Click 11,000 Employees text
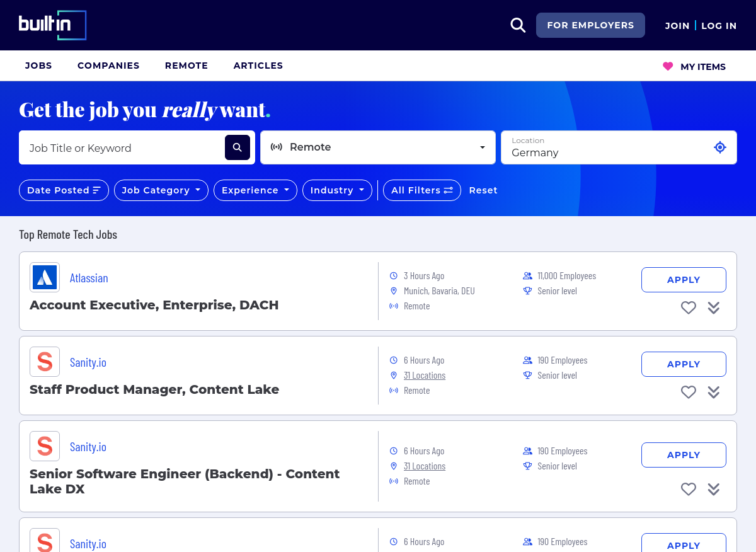 click(x=566, y=276)
